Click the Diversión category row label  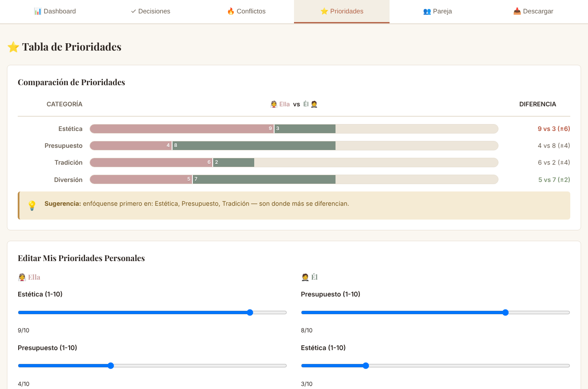tap(68, 180)
